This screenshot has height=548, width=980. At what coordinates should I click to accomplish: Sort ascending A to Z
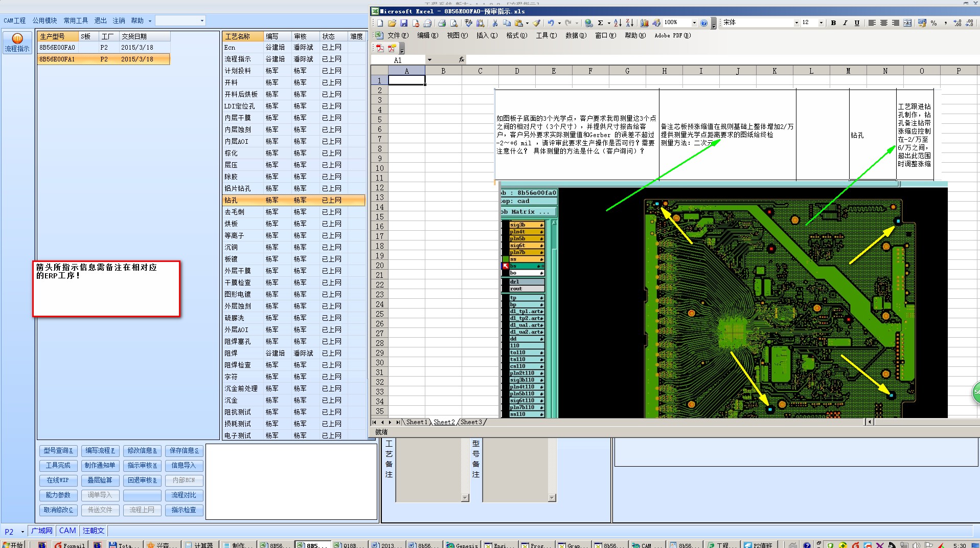(618, 23)
